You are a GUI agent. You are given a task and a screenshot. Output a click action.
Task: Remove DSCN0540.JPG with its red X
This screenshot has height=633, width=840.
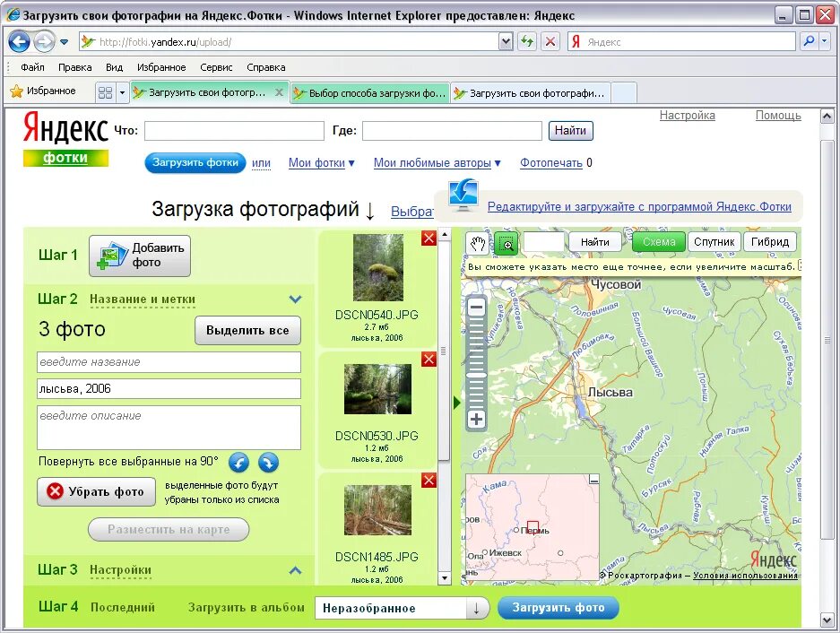pyautogui.click(x=429, y=238)
